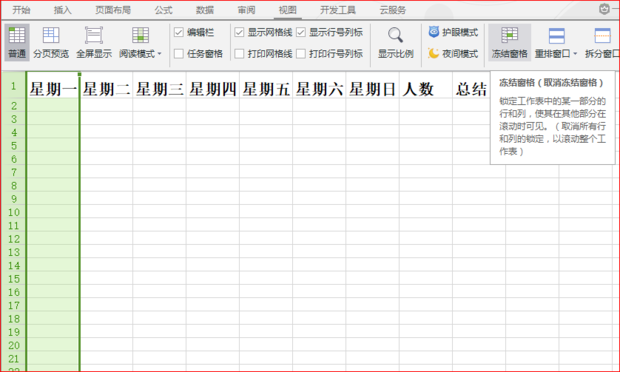Select the 星期日 header cell

click(372, 85)
